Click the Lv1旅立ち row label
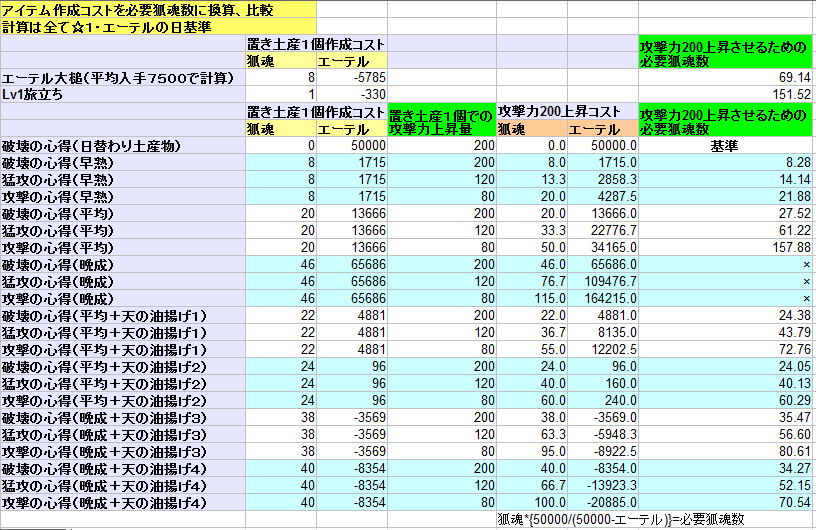The image size is (816, 530). click(123, 94)
